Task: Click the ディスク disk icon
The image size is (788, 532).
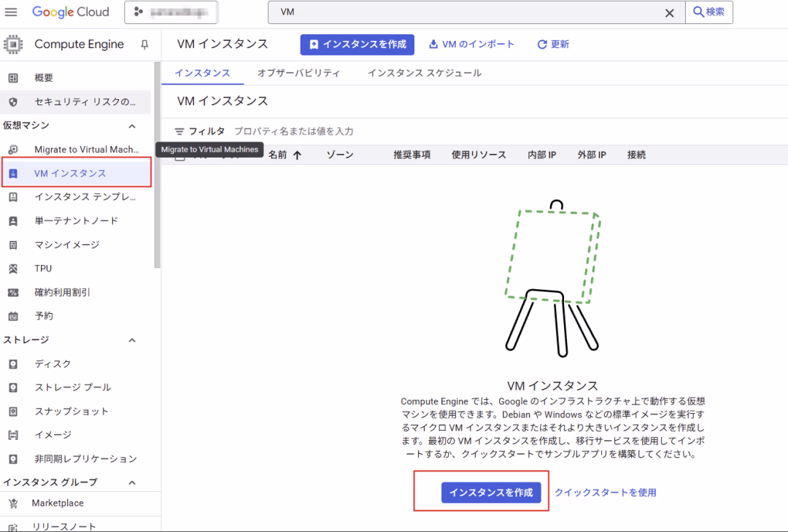Action: pos(13,364)
